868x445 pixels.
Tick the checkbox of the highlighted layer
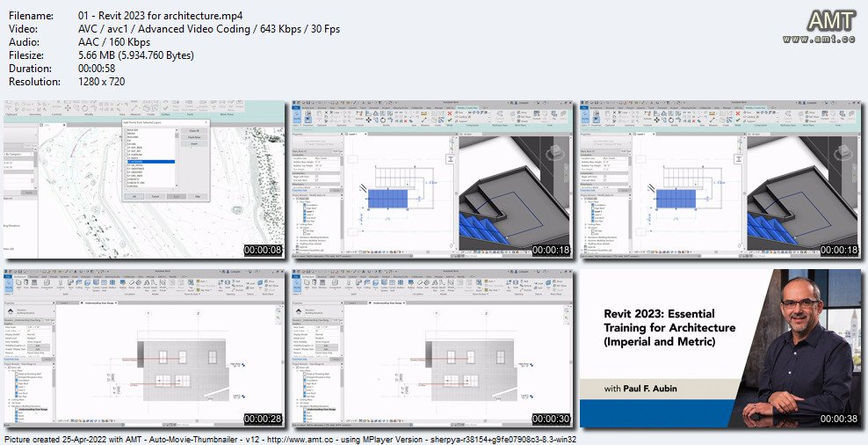(x=126, y=162)
